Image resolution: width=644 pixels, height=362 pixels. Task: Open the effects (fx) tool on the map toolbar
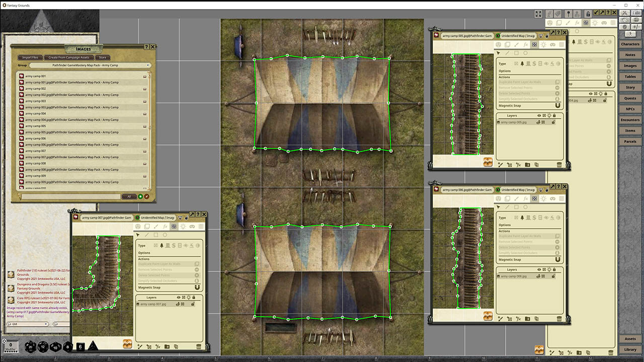coord(577,23)
